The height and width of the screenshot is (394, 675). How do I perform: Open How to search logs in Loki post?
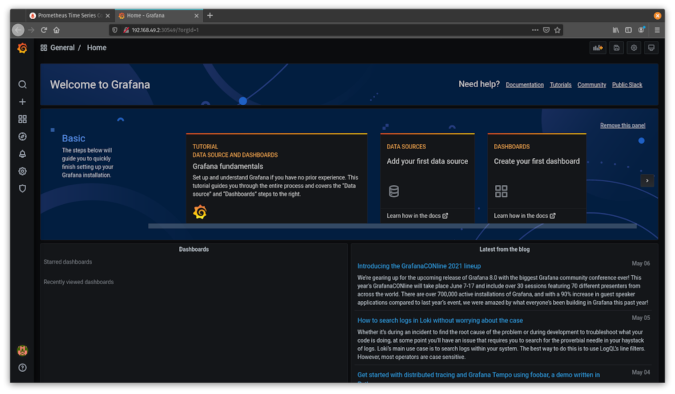[440, 321]
